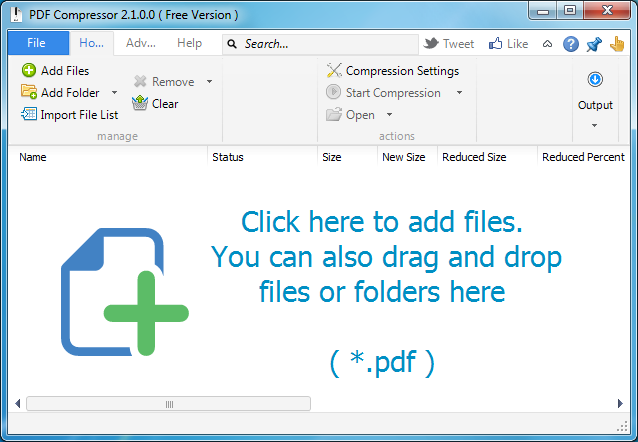Sort by the Reduced Percent column header
638x442 pixels.
click(583, 157)
